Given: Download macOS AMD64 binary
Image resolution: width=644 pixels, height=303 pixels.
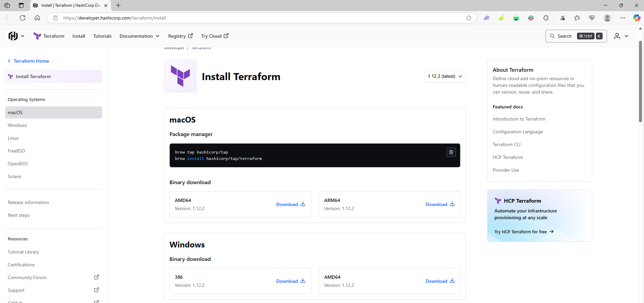Looking at the screenshot, I should 291,204.
